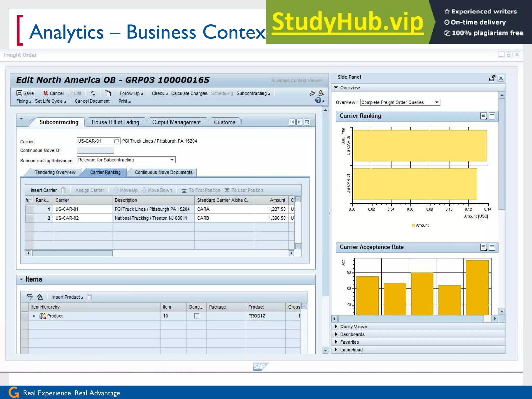Click Calculate Charges button
Screen dimensions: 532x399
(x=189, y=93)
